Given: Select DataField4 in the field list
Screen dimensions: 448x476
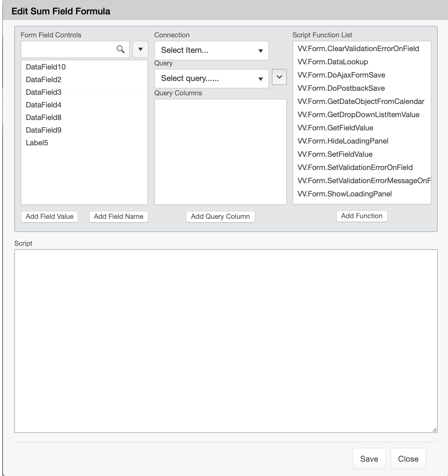Looking at the screenshot, I should [x=84, y=105].
